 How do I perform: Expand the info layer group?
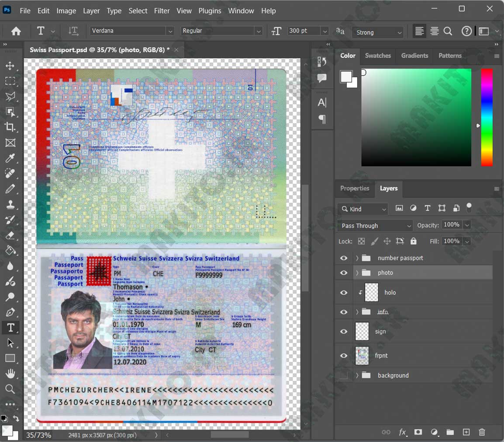357,312
